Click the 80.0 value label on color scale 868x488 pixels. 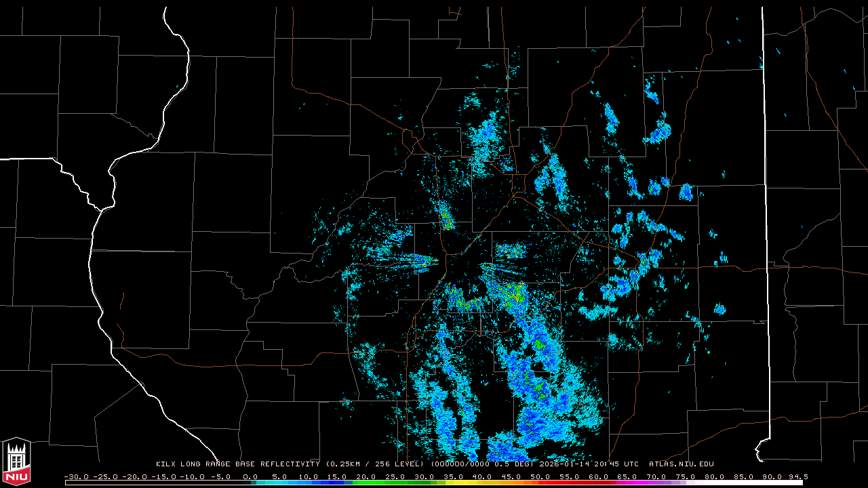[x=715, y=476]
